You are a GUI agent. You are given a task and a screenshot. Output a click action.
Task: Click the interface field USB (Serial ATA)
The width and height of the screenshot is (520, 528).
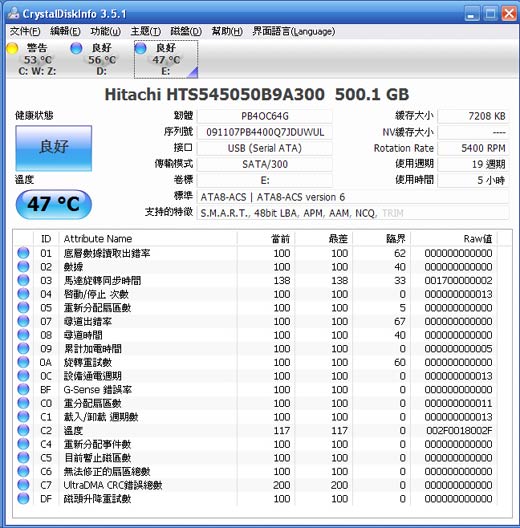pyautogui.click(x=265, y=148)
